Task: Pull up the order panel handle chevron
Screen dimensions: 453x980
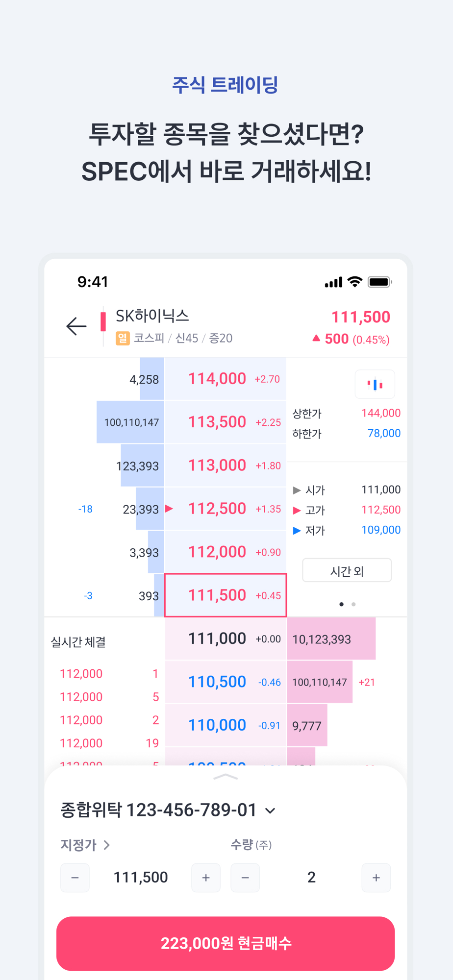Action: [226, 777]
